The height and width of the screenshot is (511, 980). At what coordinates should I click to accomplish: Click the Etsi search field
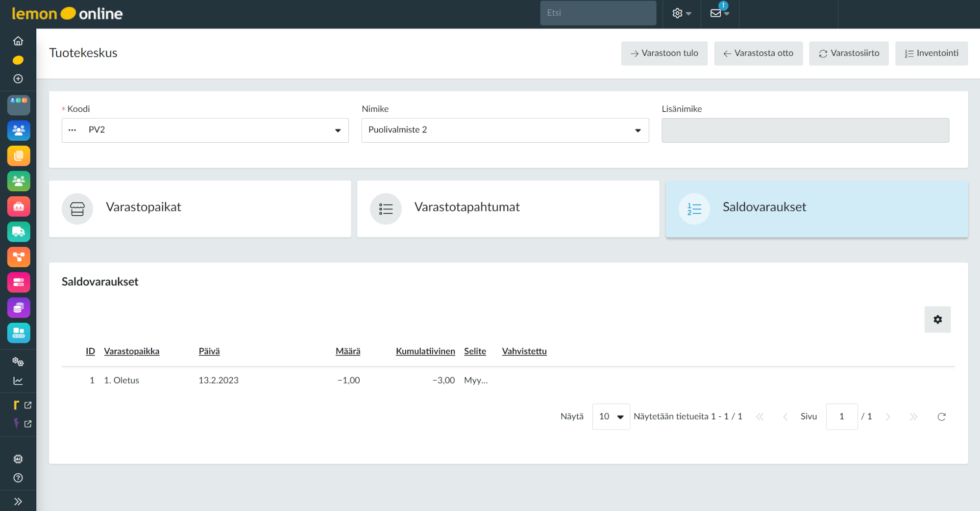pyautogui.click(x=598, y=13)
